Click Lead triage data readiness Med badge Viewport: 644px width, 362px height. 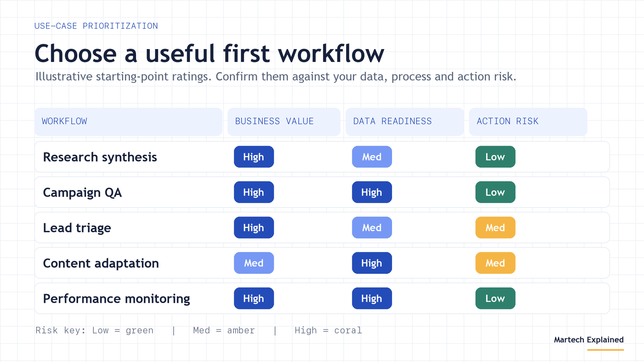(x=372, y=228)
